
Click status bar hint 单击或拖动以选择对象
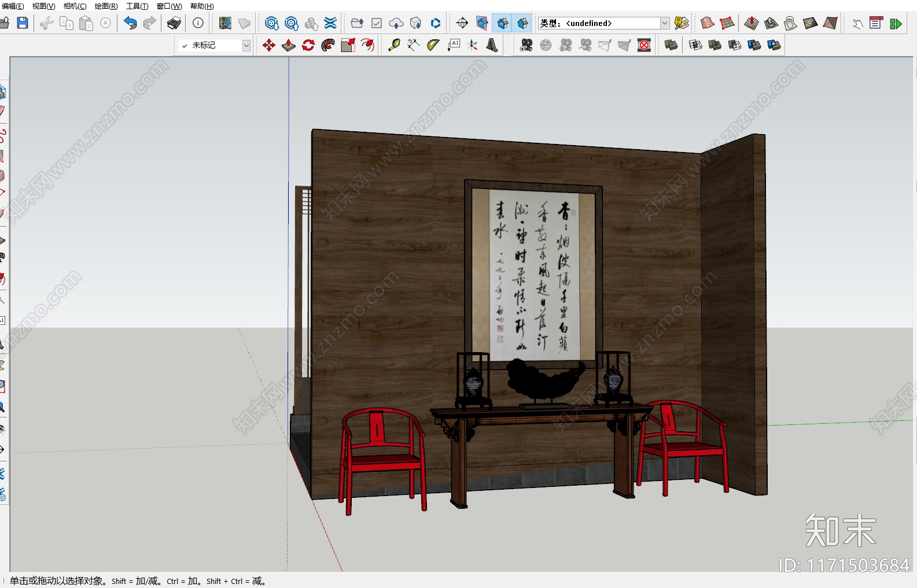(58, 581)
